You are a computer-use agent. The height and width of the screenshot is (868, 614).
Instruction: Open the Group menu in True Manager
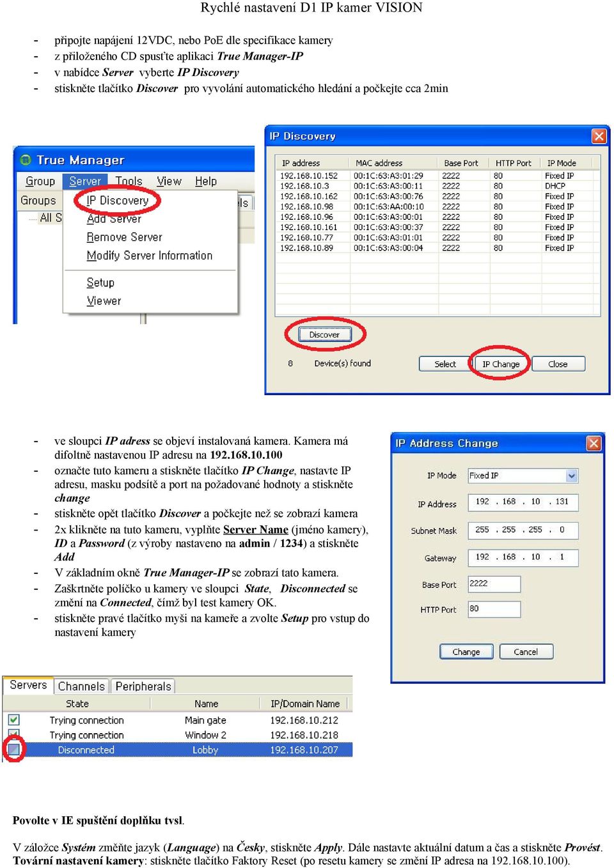pos(40,182)
